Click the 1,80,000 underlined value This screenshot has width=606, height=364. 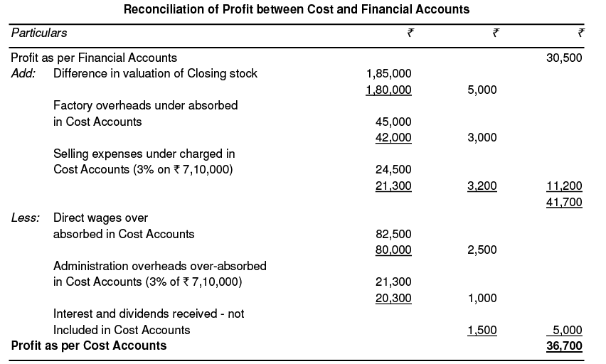[388, 90]
